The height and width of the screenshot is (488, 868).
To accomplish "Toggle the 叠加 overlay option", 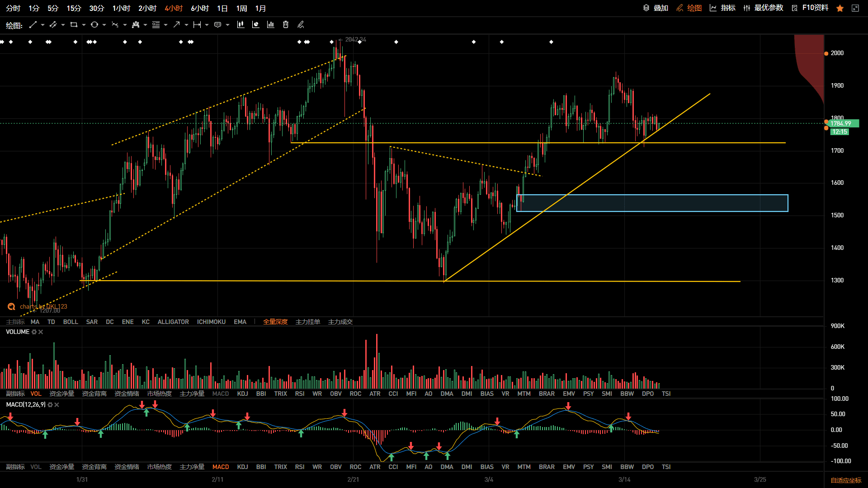I will (x=656, y=8).
